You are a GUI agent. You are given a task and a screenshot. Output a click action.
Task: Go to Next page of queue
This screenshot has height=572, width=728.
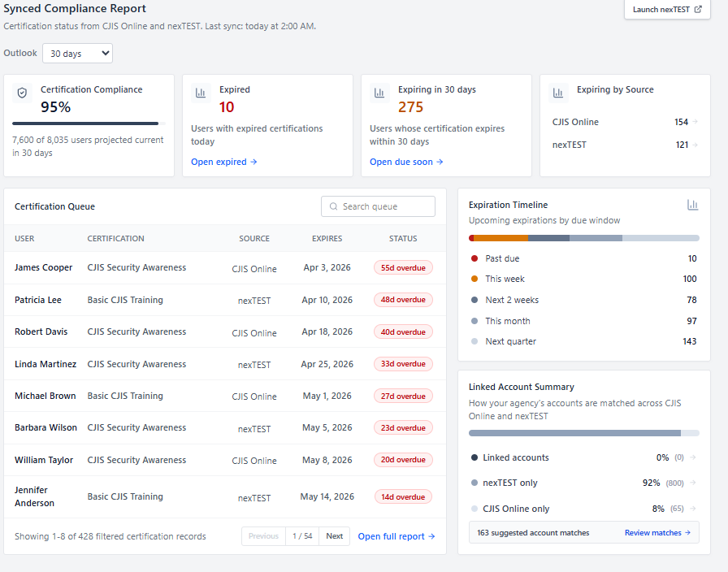coord(334,536)
